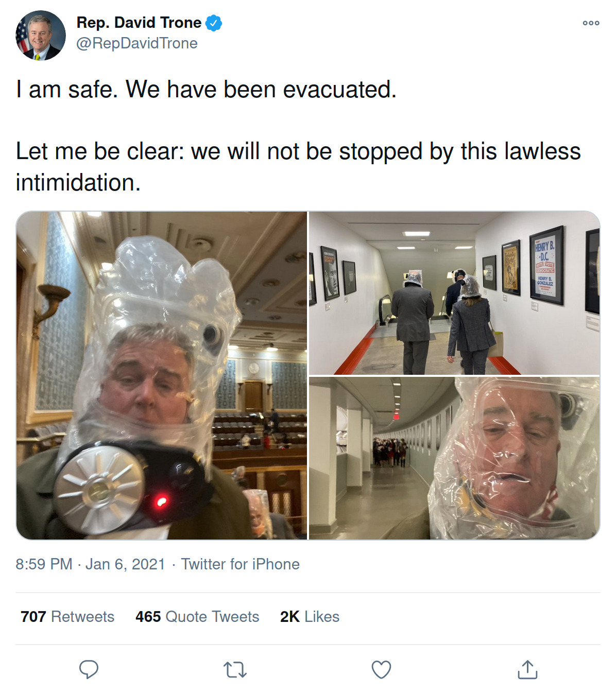Click the Rep. David Trone display name
This screenshot has height=694, width=616.
pyautogui.click(x=139, y=23)
